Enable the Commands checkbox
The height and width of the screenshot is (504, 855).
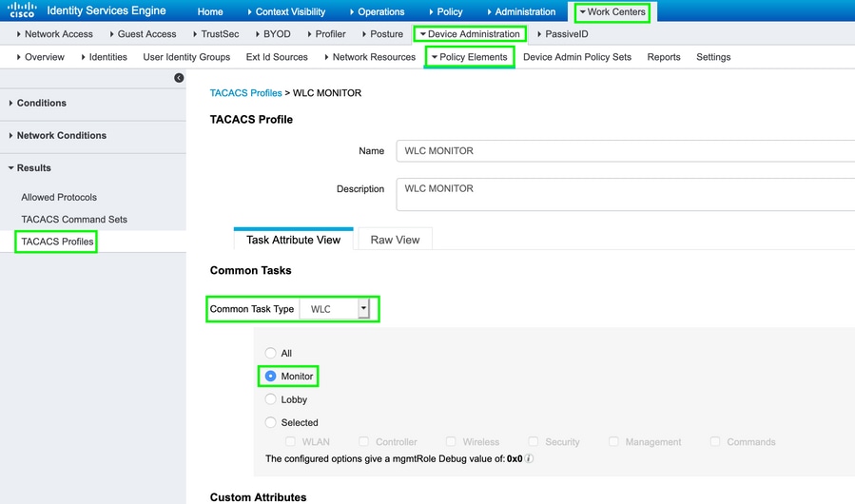tap(715, 441)
